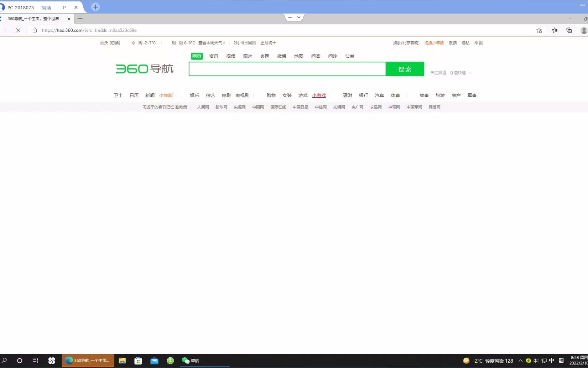Open weather widget showing -2°C
Viewport: 588px width, 368px height.
click(488, 361)
